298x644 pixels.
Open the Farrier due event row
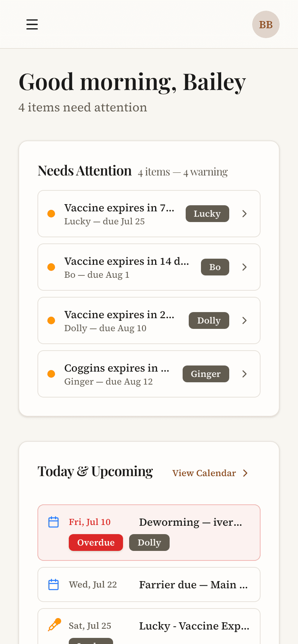149,584
